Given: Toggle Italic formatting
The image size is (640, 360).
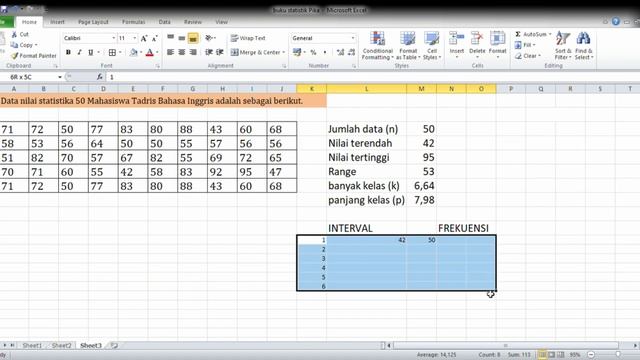Looking at the screenshot, I should point(79,52).
